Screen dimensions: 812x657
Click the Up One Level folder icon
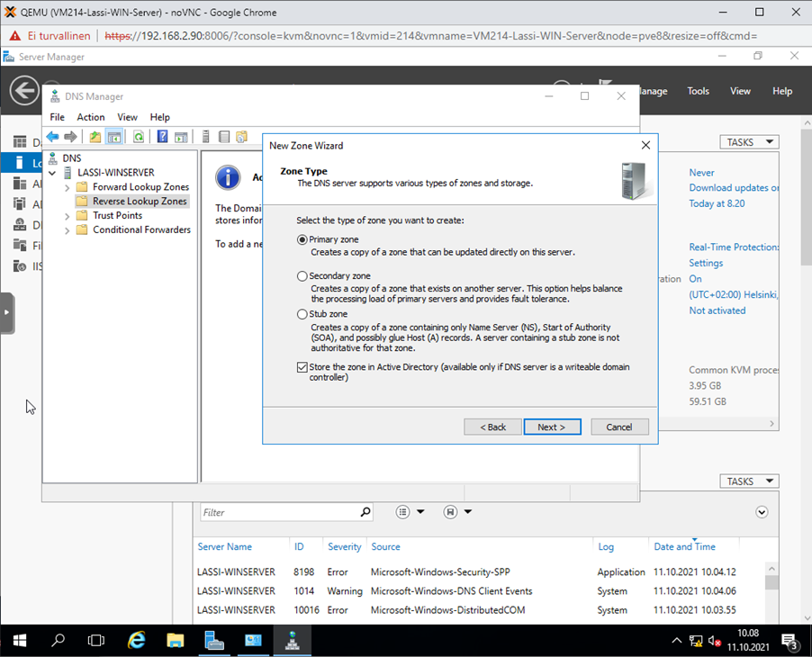pyautogui.click(x=95, y=137)
